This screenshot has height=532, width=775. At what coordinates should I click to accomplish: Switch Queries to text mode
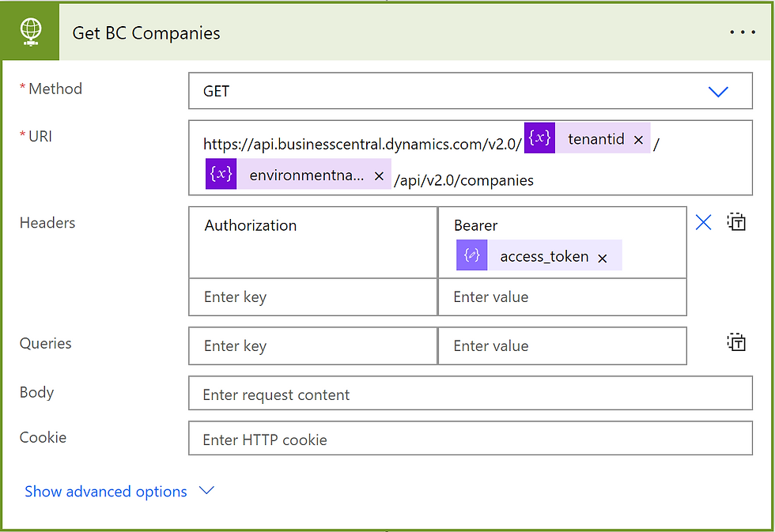coord(736,342)
